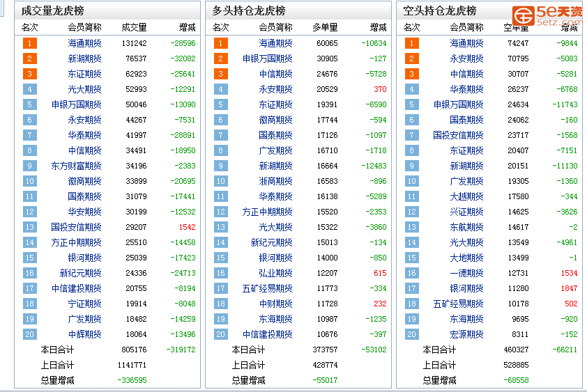The image size is (587, 392).
Task: Open 徽商期货 in 多头持仓龙虎榜
Action: (275, 120)
